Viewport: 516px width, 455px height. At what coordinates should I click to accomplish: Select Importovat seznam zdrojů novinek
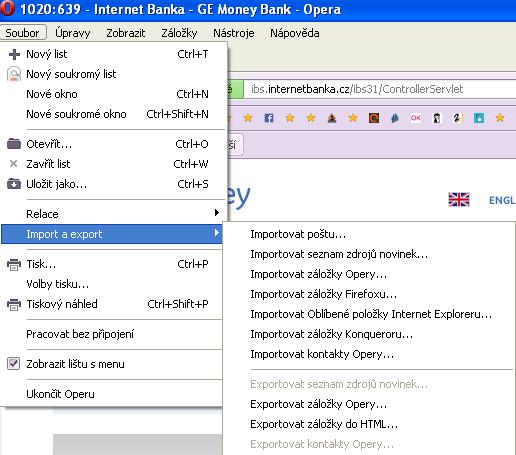coord(369,254)
